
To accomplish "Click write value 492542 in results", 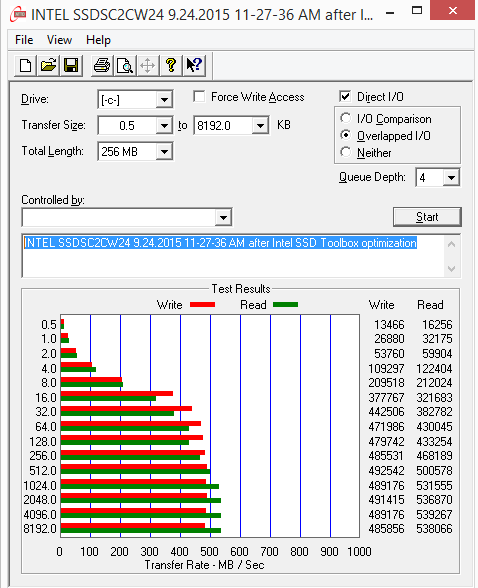I will click(386, 471).
